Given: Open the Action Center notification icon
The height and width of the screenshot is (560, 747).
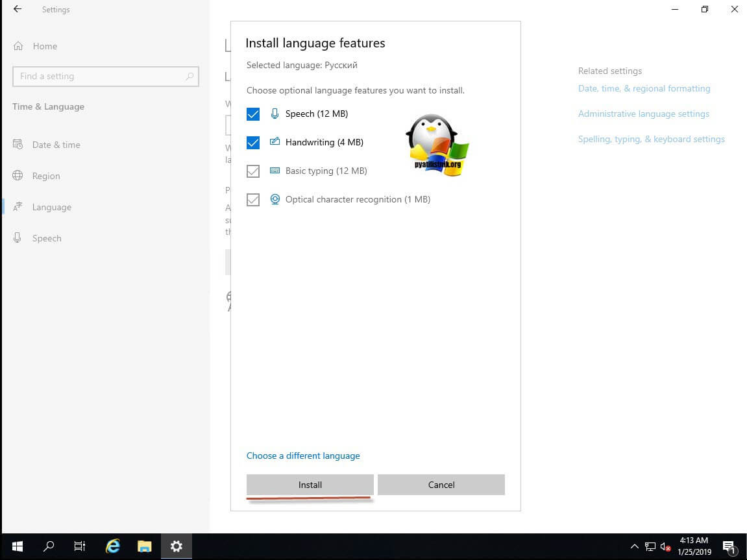Looking at the screenshot, I should point(728,546).
